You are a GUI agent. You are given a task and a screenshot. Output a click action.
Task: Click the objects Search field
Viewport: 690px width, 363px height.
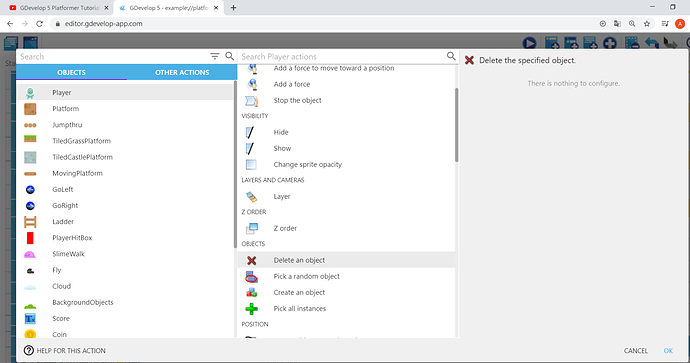click(112, 56)
